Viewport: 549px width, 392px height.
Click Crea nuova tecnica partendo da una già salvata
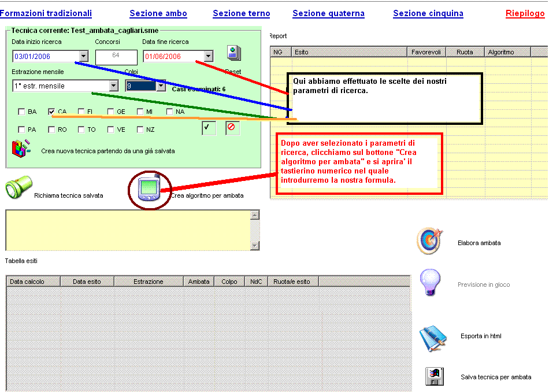(108, 151)
